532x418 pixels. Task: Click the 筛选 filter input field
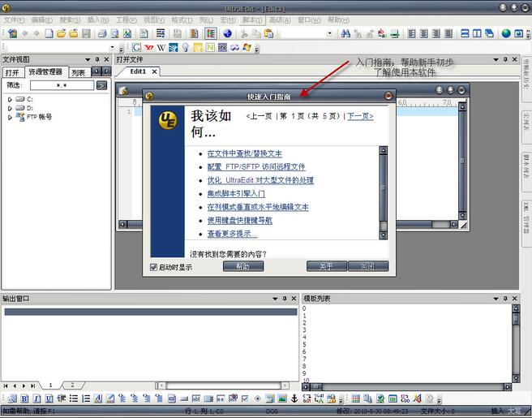[62, 85]
